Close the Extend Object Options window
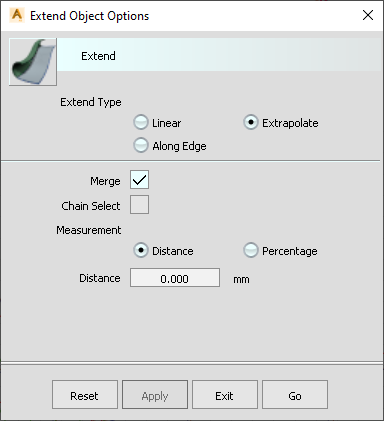The width and height of the screenshot is (384, 421). pyautogui.click(x=368, y=15)
